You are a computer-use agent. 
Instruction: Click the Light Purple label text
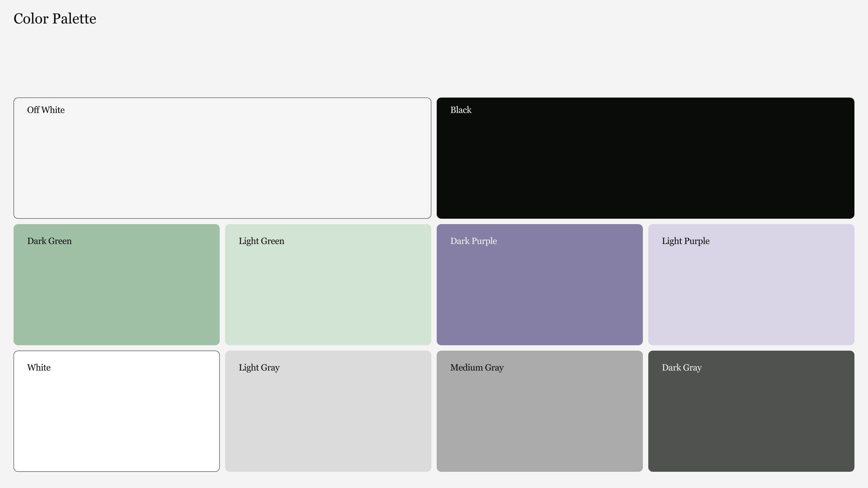685,241
